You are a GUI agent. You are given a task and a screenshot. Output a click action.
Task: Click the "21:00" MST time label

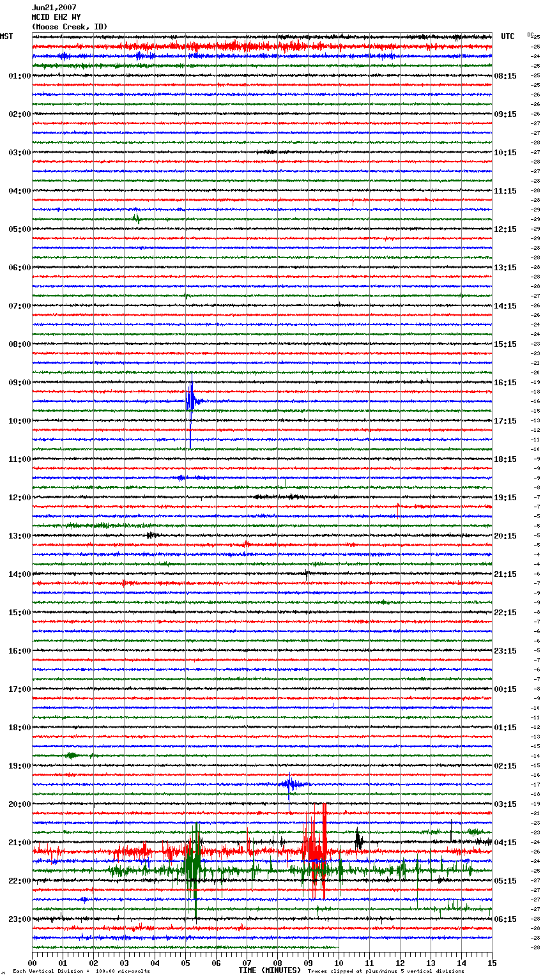(x=20, y=843)
